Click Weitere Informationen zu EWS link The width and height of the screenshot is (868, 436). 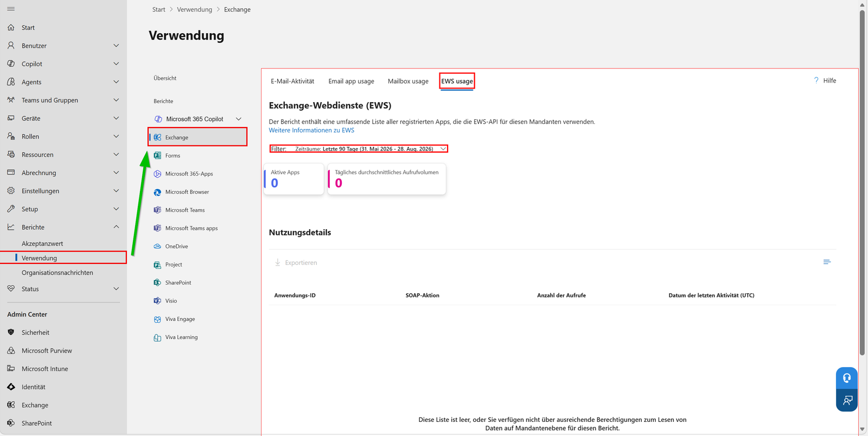click(x=311, y=130)
